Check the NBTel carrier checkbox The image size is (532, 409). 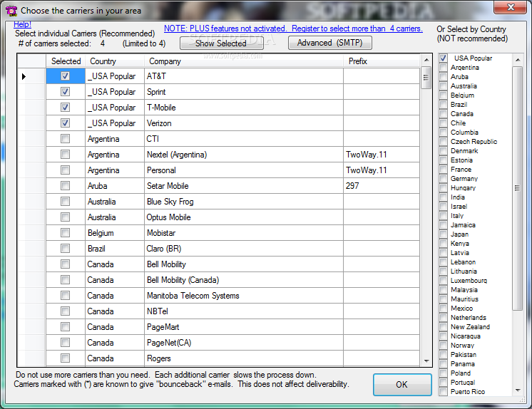(x=65, y=311)
